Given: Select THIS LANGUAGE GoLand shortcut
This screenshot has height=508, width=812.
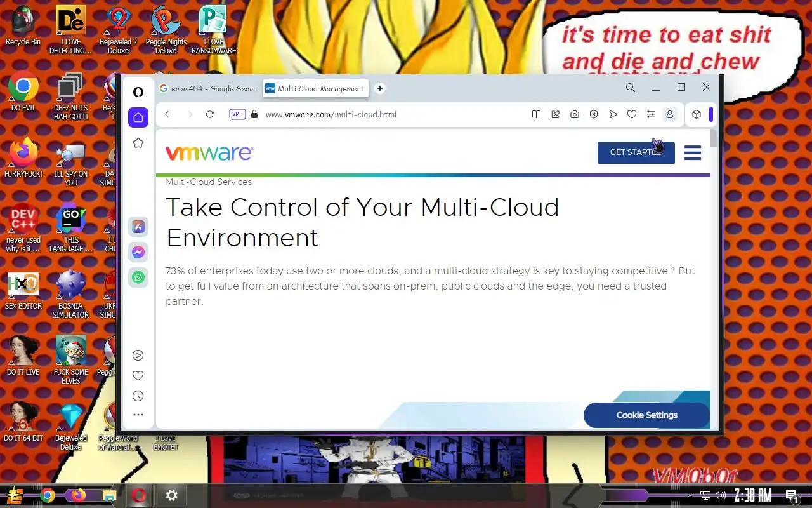Looking at the screenshot, I should click(x=70, y=228).
